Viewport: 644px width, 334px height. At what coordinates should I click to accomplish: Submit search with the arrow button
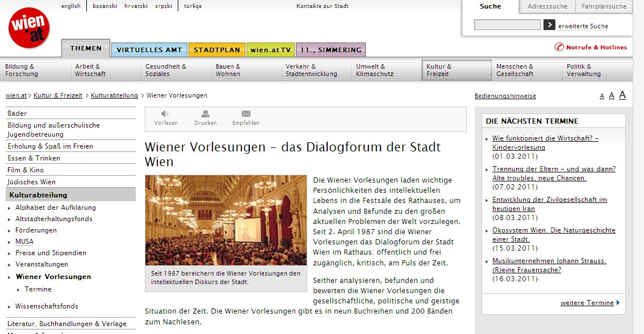[549, 25]
